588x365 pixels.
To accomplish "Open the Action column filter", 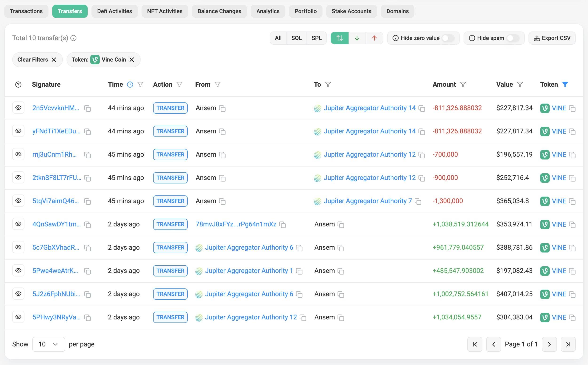I will 179,85.
